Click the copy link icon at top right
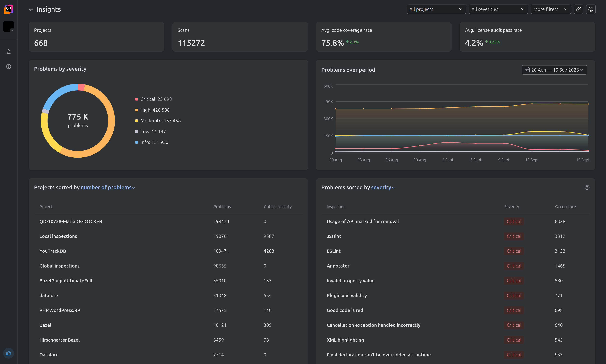Screen dimensions: 606x364 tap(579, 9)
